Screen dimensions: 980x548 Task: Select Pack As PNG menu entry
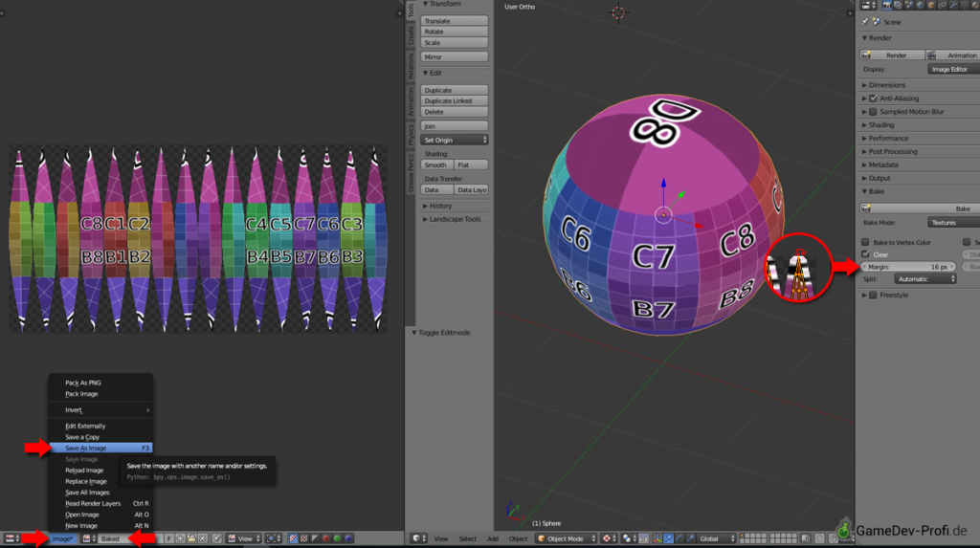coord(83,383)
